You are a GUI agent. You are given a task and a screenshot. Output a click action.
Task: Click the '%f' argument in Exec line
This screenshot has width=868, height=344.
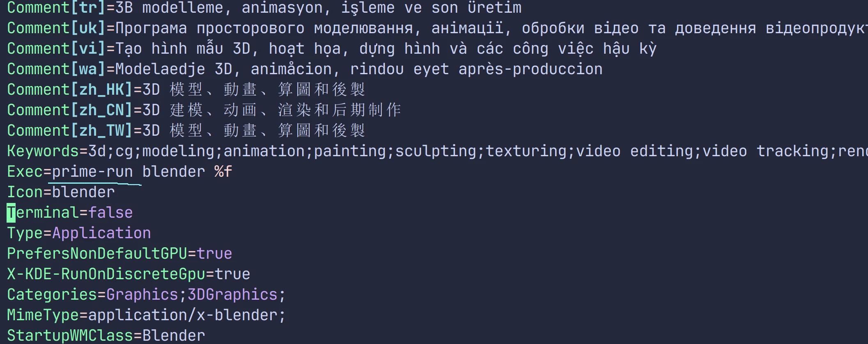[223, 172]
